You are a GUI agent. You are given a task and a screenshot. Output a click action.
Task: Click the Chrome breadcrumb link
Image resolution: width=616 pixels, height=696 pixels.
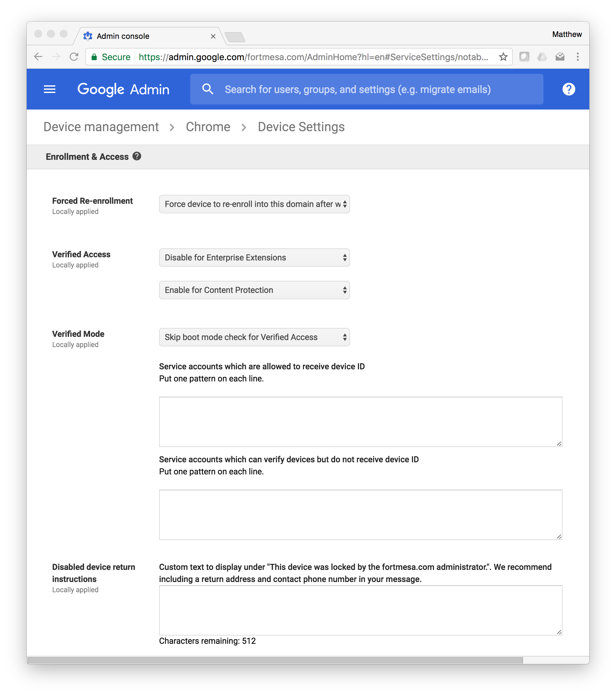coord(208,127)
